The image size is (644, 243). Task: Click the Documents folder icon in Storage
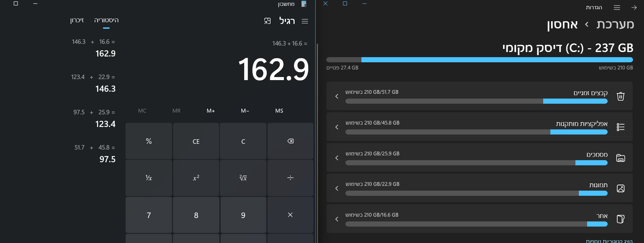621,158
